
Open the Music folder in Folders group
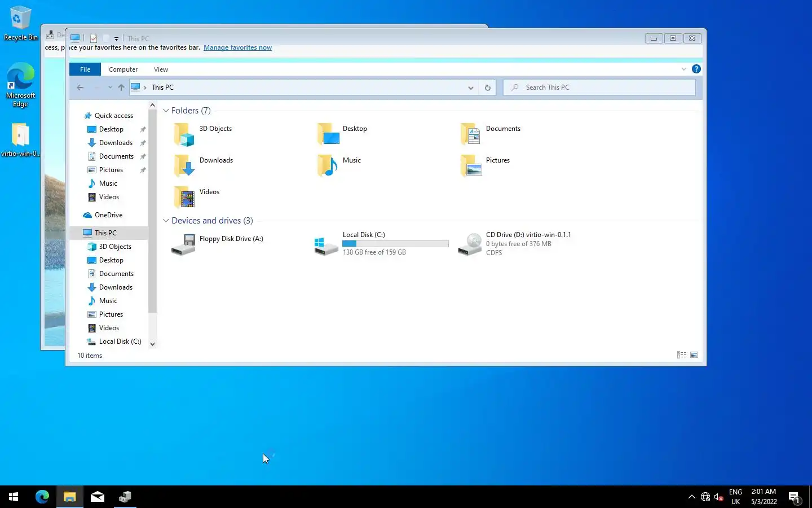328,166
